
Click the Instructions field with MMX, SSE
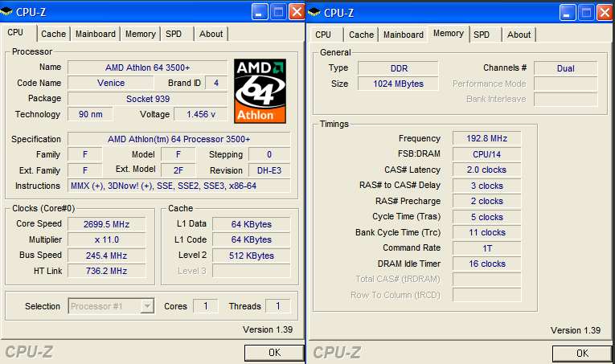tap(178, 186)
